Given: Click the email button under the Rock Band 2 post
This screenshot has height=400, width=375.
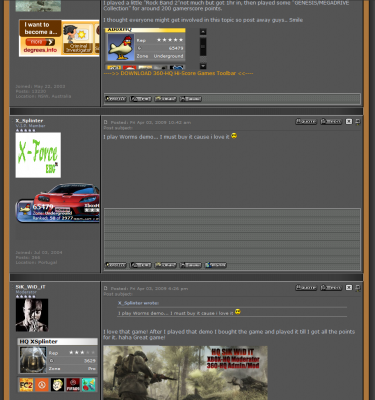Looking at the screenshot, I should pos(166,99).
